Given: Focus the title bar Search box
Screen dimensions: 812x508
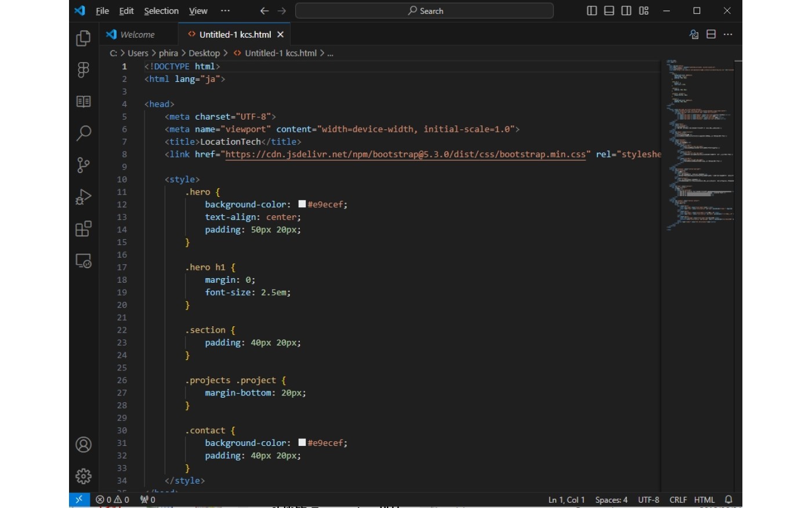Looking at the screenshot, I should pyautogui.click(x=424, y=10).
